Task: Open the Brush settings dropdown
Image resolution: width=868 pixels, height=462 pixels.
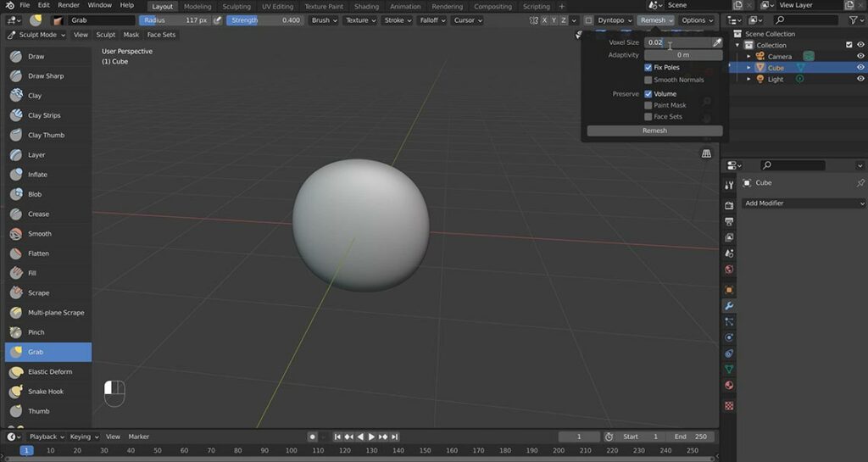Action: pos(324,20)
